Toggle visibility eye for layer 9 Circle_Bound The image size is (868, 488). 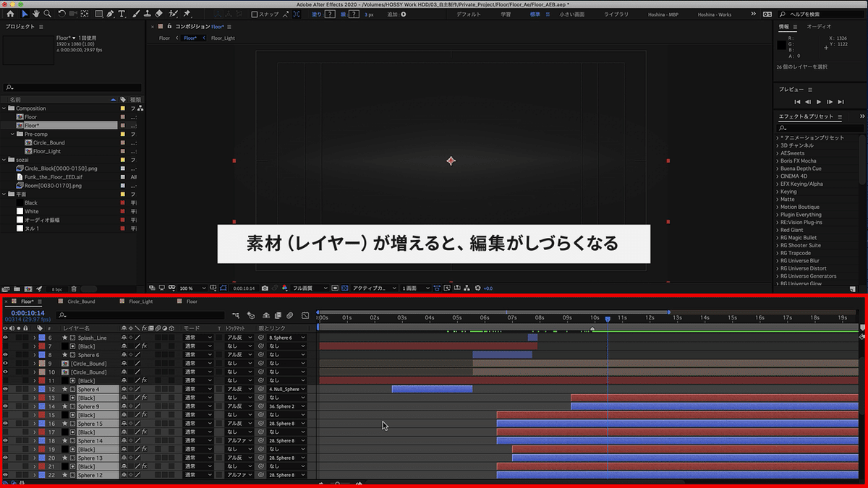(6, 364)
